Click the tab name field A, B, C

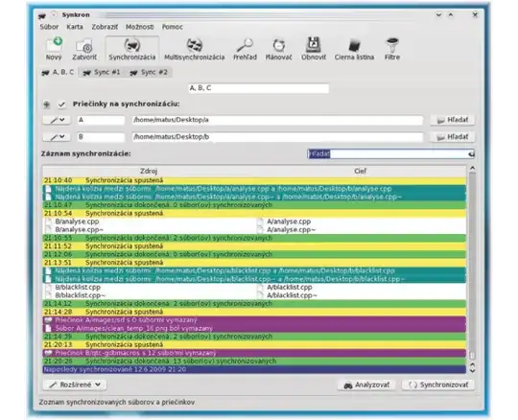tap(258, 88)
